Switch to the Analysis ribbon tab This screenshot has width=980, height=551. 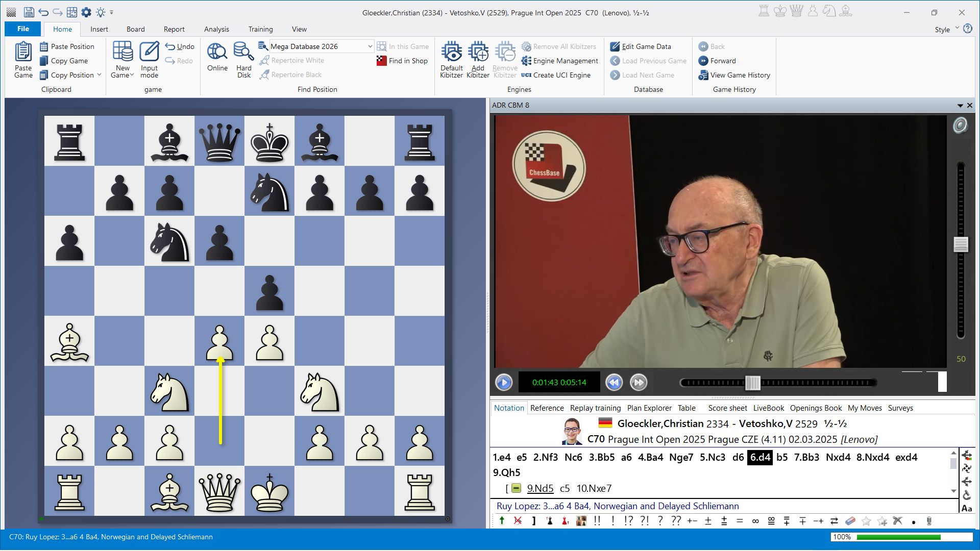pyautogui.click(x=216, y=29)
